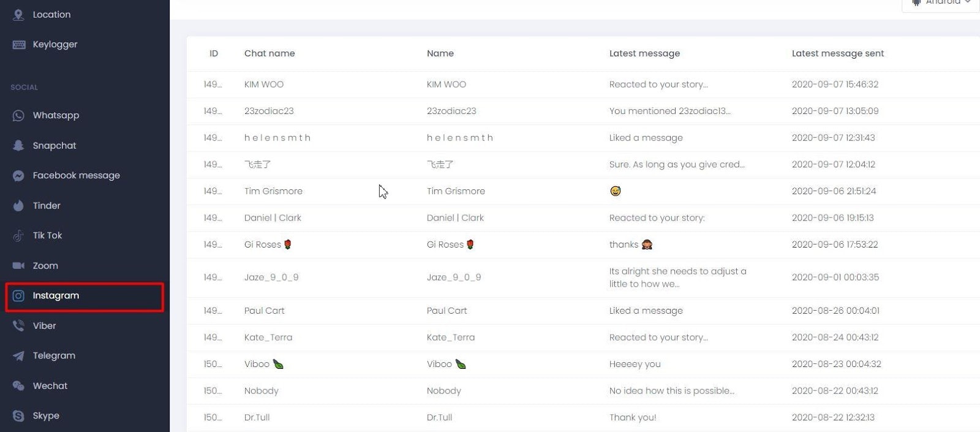Select the Nobody chat name
This screenshot has height=432, width=980.
pos(262,391)
